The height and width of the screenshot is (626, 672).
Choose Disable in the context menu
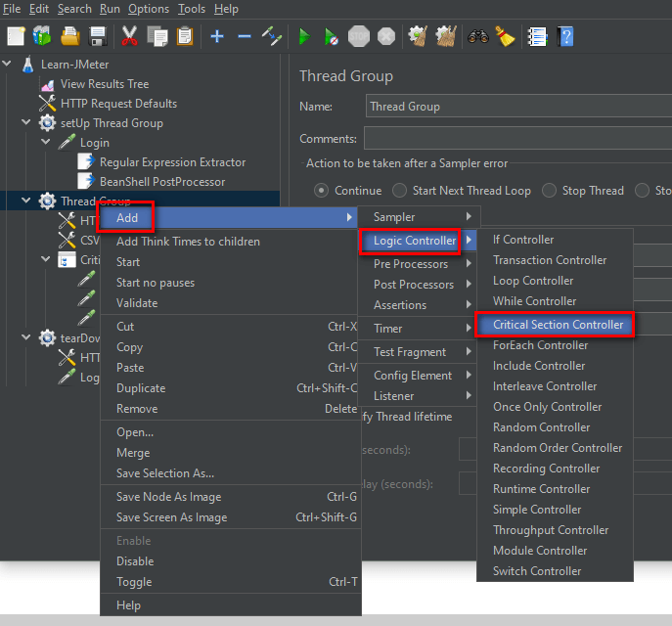229,561
